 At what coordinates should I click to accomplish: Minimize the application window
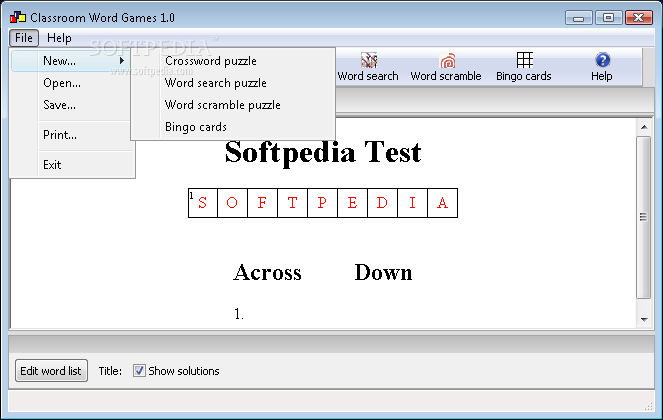578,18
